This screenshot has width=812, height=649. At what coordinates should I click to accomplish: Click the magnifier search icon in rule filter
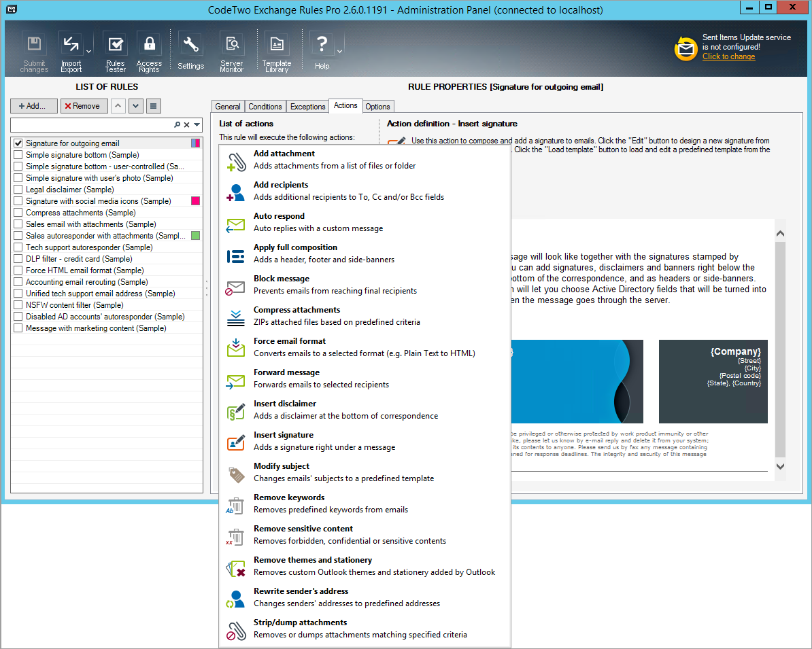[177, 125]
